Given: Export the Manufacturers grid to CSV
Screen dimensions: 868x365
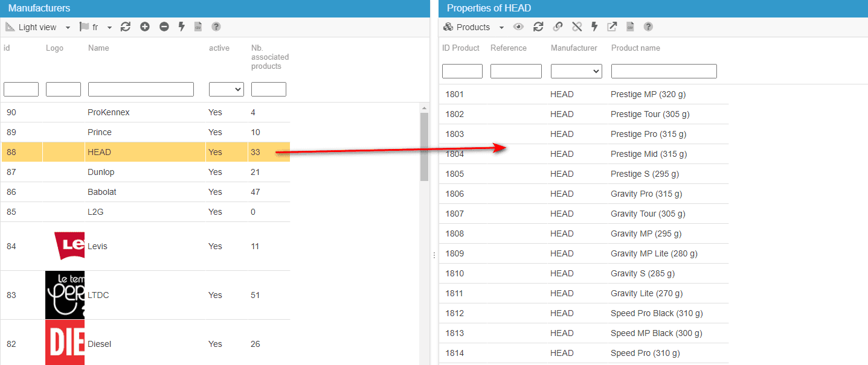Looking at the screenshot, I should pos(198,27).
